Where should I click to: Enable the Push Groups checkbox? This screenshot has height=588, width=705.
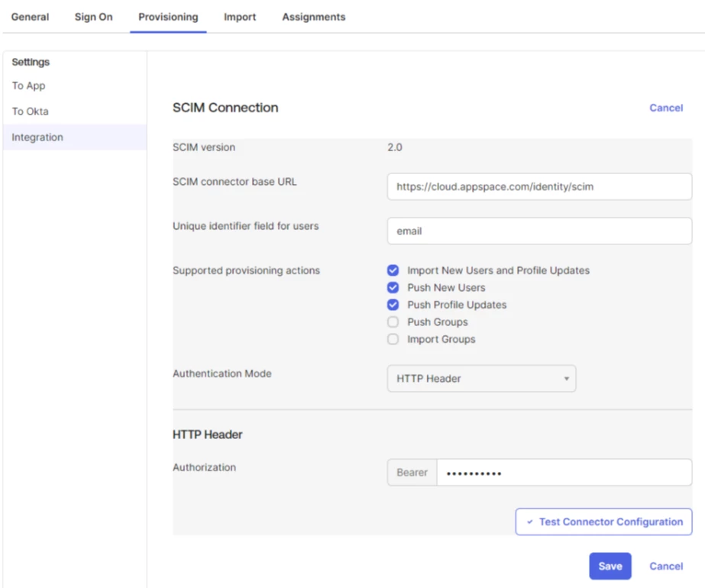393,322
